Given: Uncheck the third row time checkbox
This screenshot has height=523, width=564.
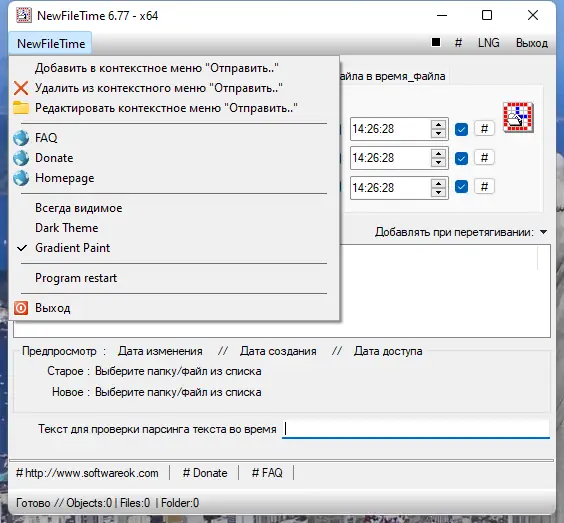Looking at the screenshot, I should (x=461, y=187).
